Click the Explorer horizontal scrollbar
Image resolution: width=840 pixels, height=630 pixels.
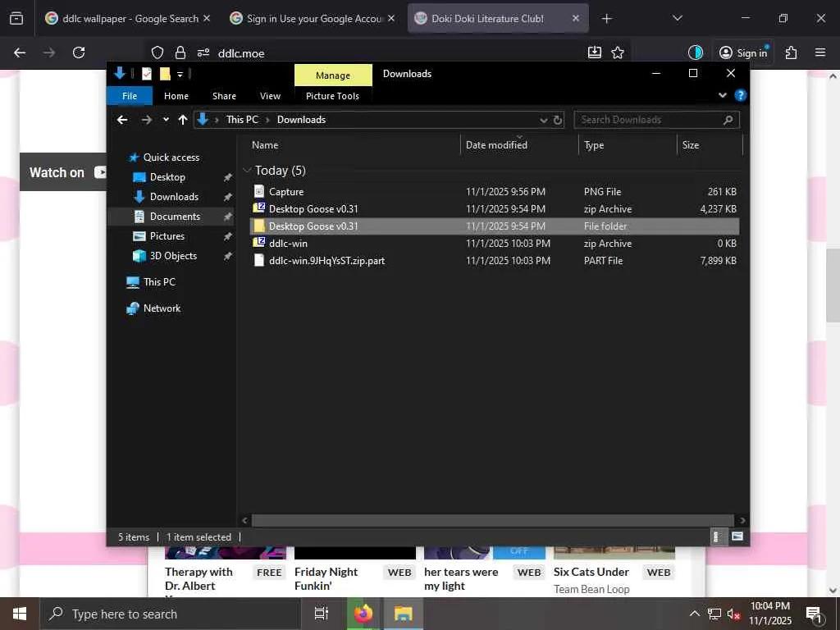[x=492, y=520]
